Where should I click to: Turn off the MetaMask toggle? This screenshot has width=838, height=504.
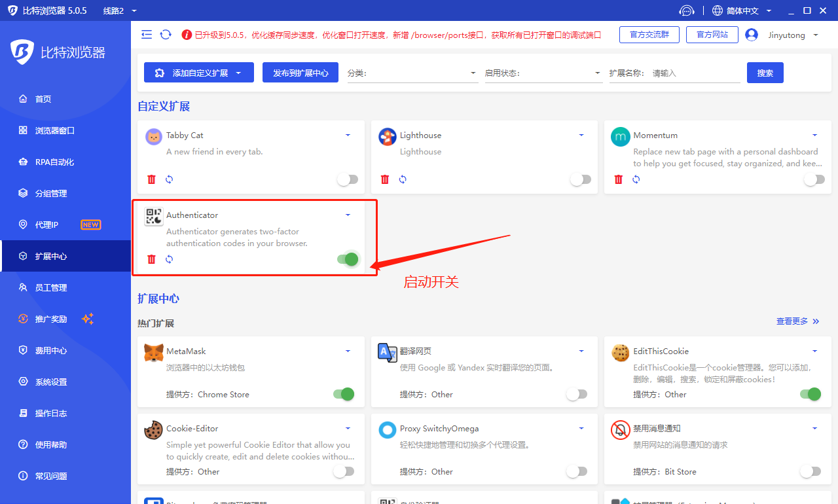click(344, 394)
